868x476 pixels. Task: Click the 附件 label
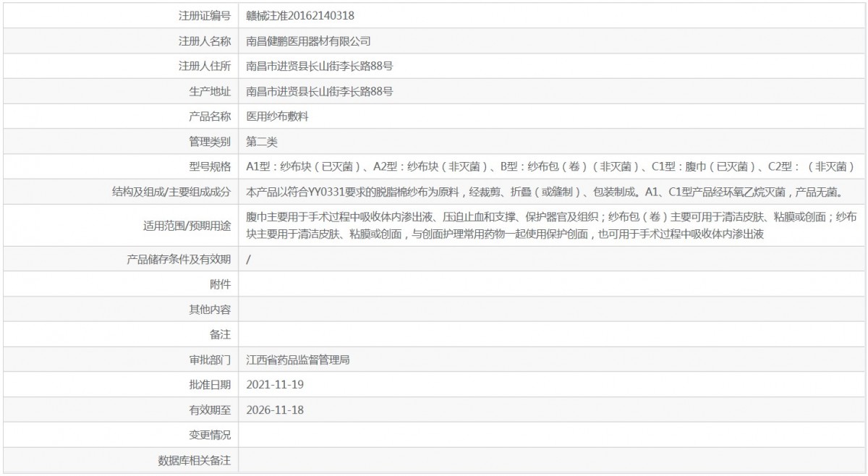click(221, 285)
